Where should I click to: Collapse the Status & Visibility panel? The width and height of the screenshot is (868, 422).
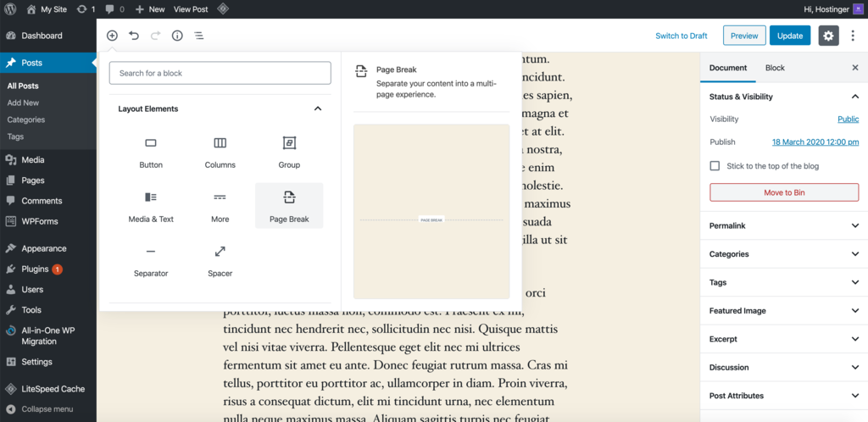pyautogui.click(x=854, y=97)
